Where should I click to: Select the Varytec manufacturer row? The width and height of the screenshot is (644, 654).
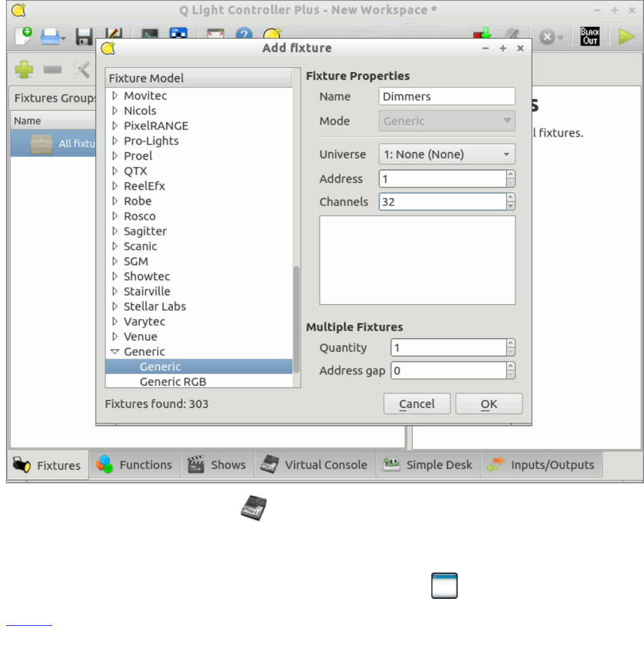click(199, 322)
